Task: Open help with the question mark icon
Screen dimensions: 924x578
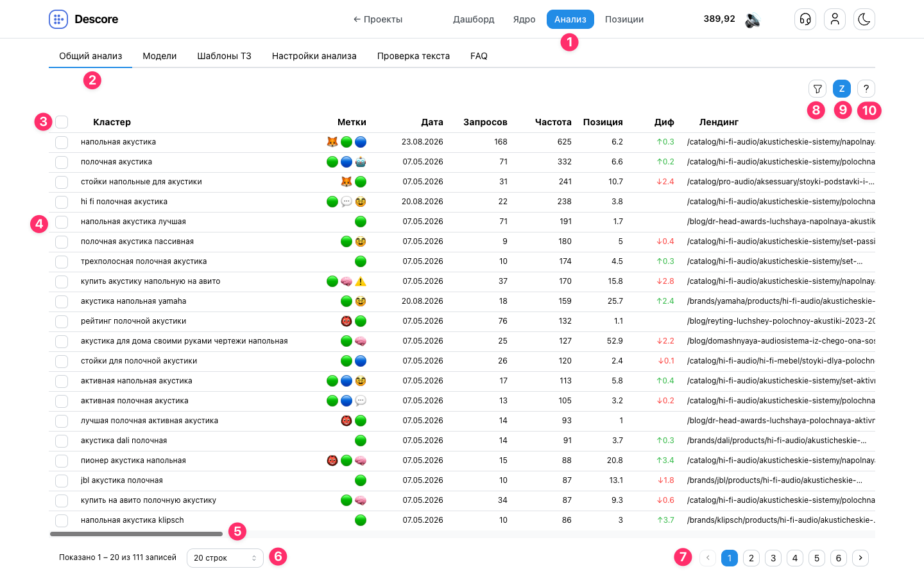Action: tap(866, 89)
